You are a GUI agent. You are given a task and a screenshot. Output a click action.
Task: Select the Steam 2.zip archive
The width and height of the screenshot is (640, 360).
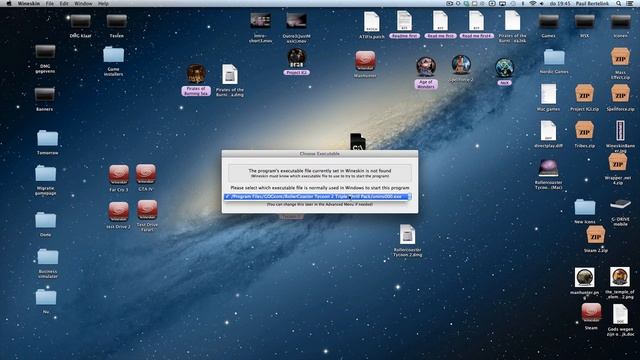[596, 236]
